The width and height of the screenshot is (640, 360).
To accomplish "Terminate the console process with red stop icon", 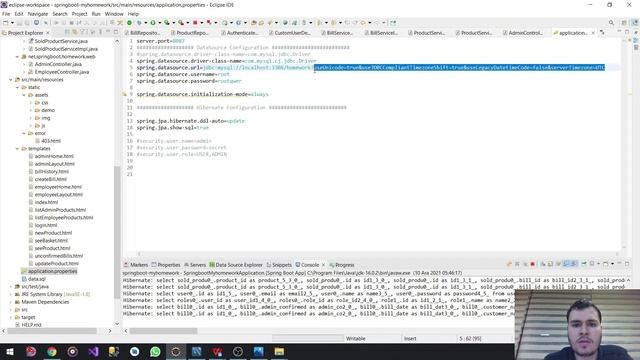I will [x=533, y=264].
